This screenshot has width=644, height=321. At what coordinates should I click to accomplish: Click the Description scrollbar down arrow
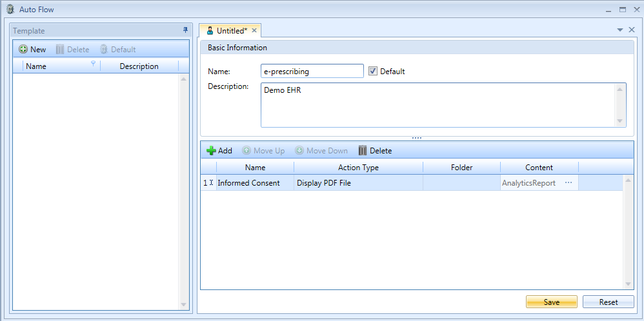pyautogui.click(x=620, y=121)
